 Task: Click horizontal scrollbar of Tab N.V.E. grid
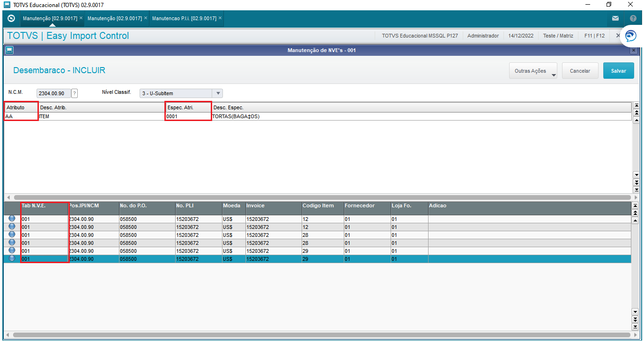tap(322, 334)
